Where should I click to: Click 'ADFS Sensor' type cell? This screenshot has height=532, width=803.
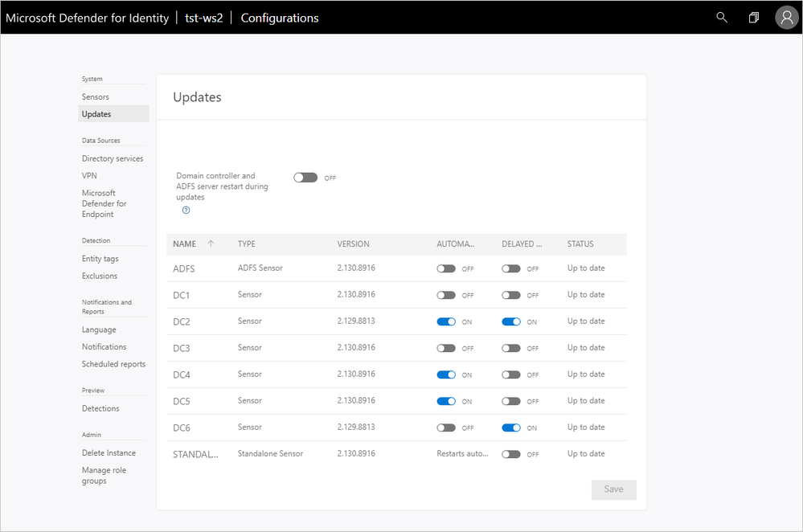click(x=260, y=268)
